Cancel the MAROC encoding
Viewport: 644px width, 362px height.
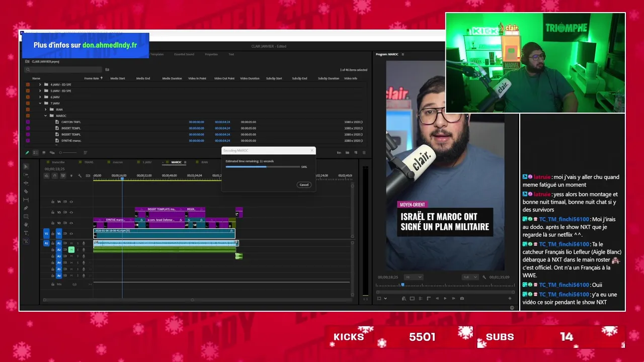coord(304,185)
